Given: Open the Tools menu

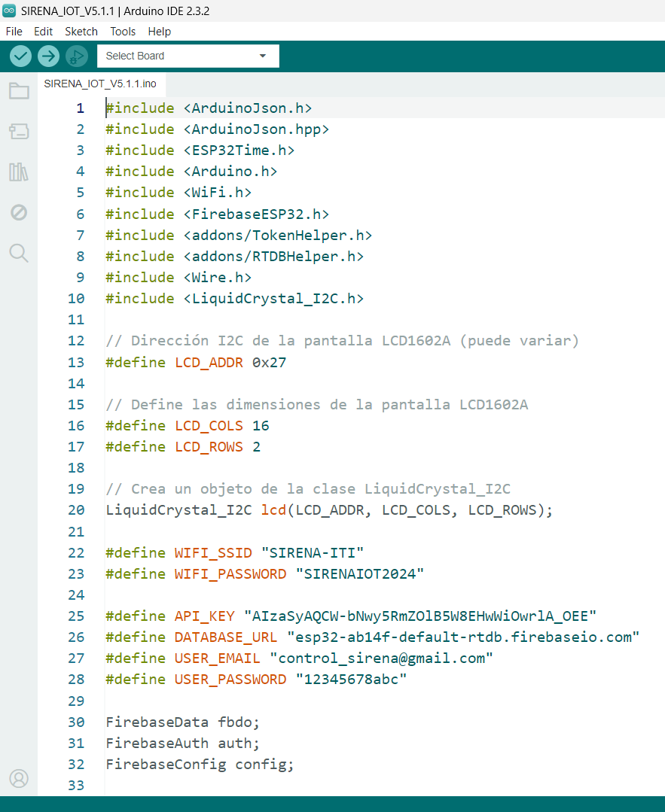Looking at the screenshot, I should click(x=123, y=32).
